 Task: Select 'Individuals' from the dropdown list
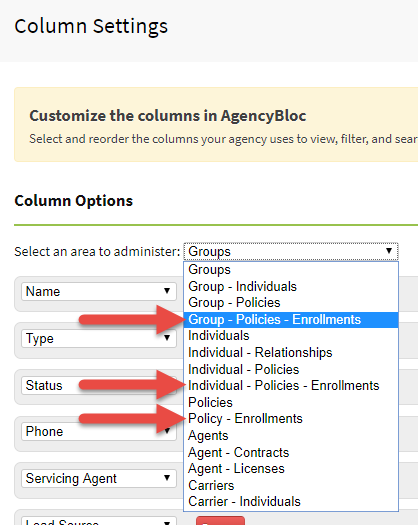coord(291,336)
